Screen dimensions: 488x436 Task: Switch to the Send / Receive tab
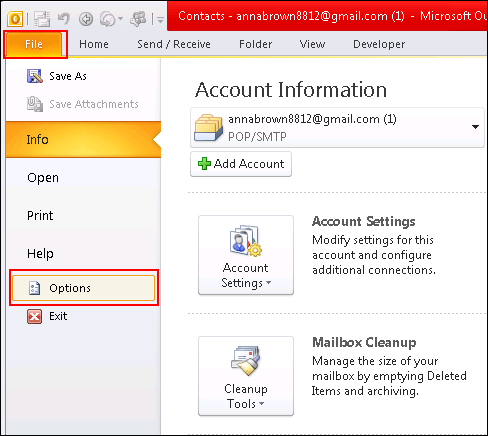tap(174, 44)
